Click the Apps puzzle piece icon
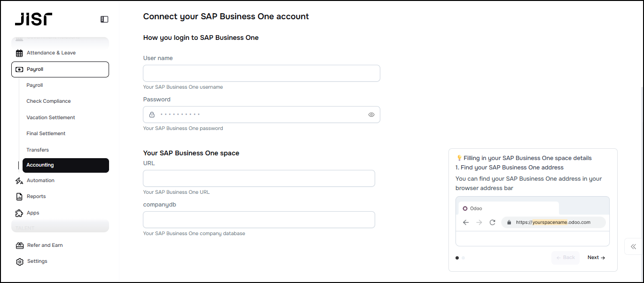Image resolution: width=644 pixels, height=283 pixels. tap(19, 213)
